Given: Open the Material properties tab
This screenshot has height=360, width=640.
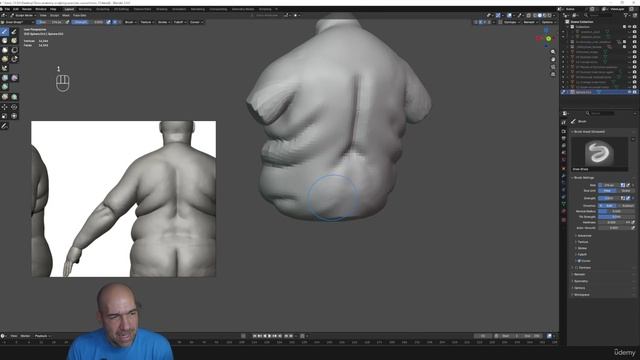Looking at the screenshot, I should (x=564, y=212).
